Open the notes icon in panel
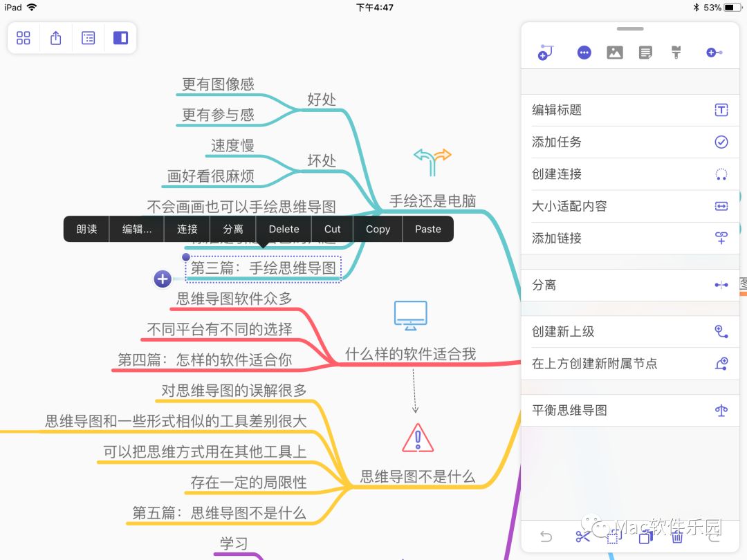Image resolution: width=747 pixels, height=560 pixels. coord(645,53)
